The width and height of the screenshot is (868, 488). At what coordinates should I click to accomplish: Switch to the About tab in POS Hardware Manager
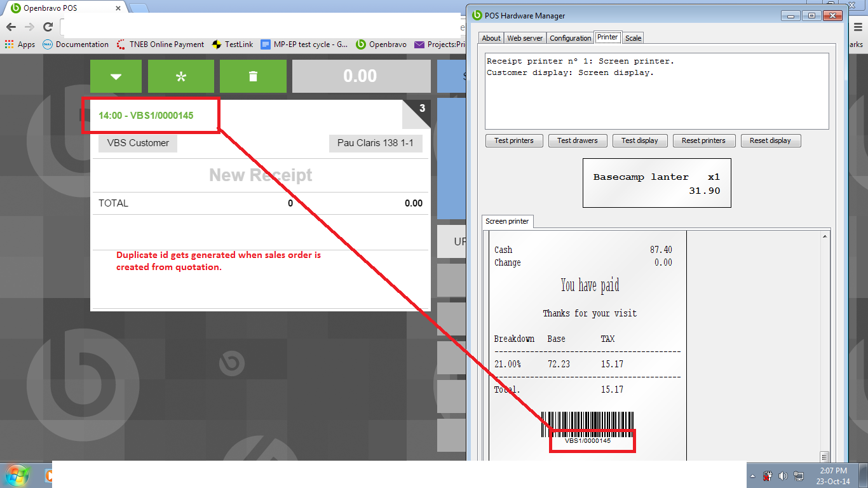491,38
